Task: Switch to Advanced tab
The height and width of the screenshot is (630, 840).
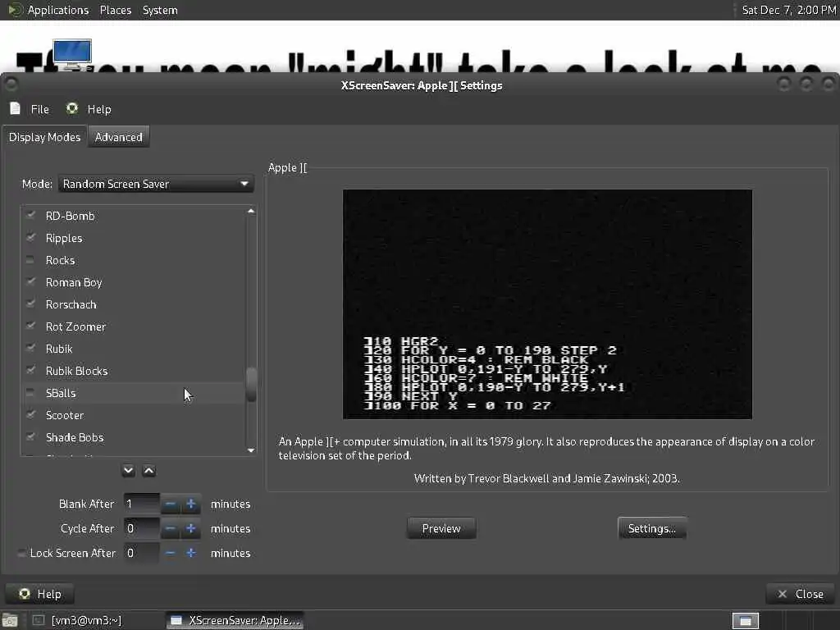Action: tap(118, 137)
